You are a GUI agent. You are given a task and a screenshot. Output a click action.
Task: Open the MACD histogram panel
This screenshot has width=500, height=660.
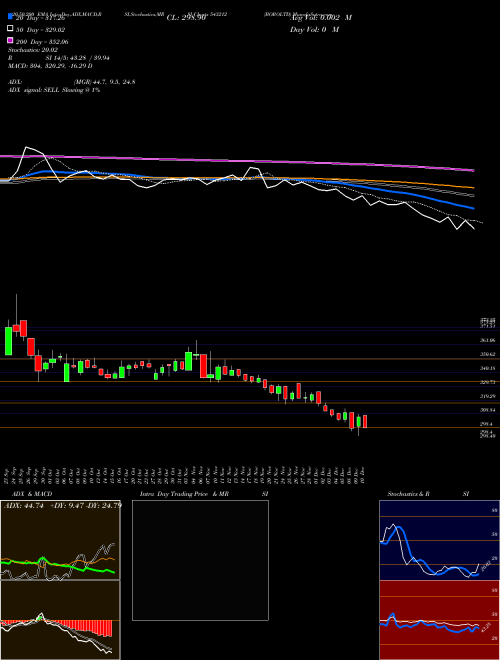coord(60,620)
